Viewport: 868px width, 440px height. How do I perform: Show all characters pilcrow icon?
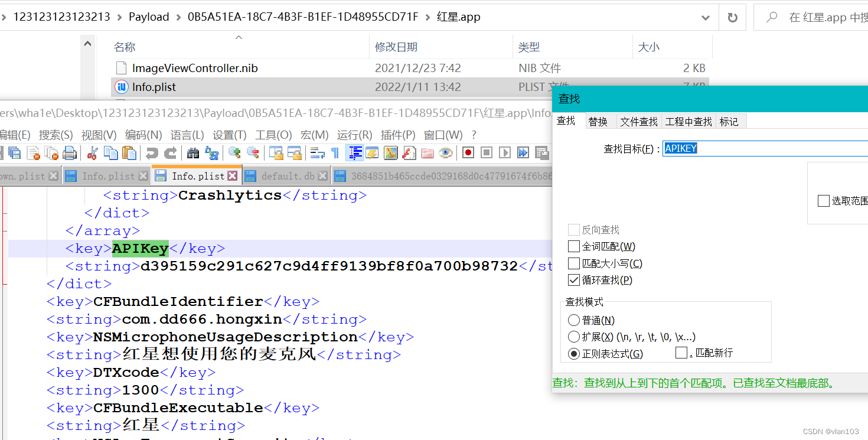pos(335,153)
